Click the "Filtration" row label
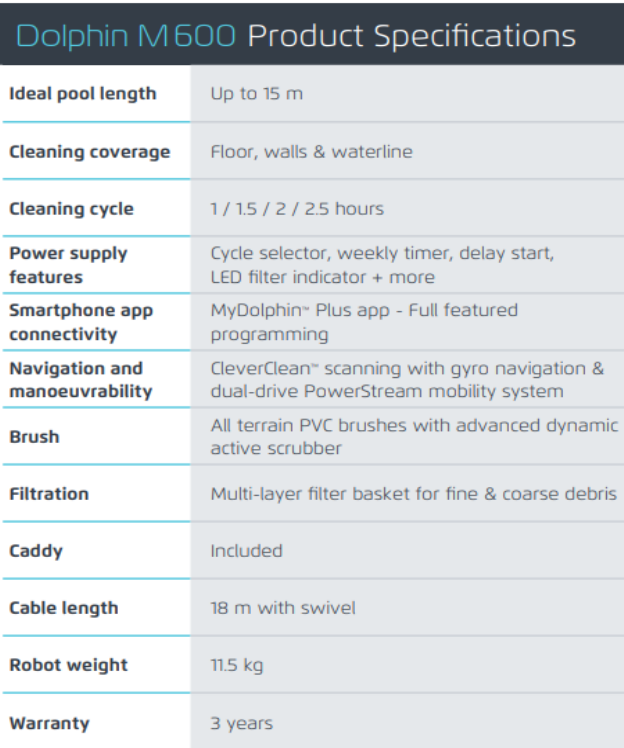 click(49, 494)
